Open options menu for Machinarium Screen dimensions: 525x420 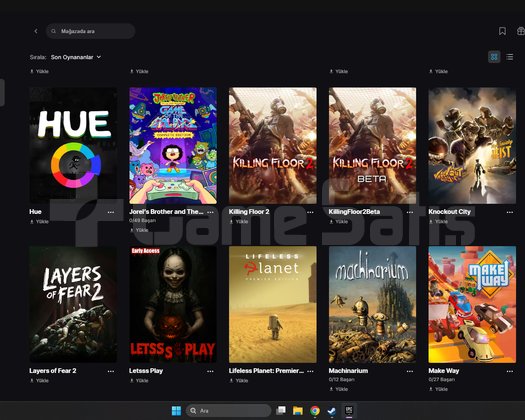coord(410,371)
